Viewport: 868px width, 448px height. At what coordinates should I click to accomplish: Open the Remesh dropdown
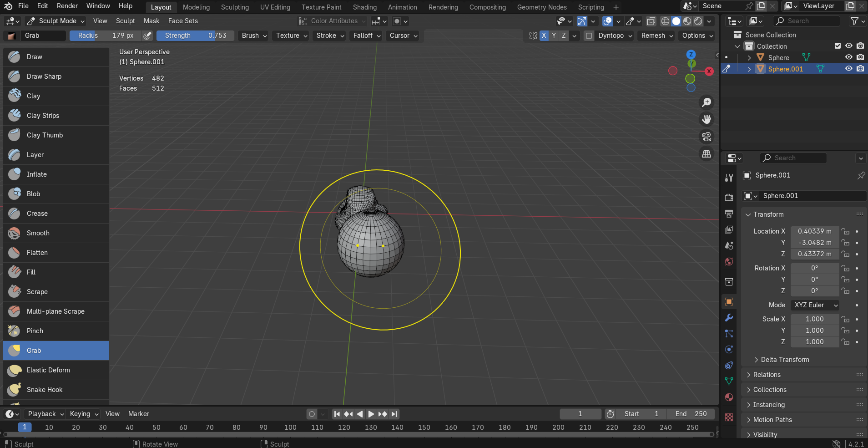coord(656,36)
